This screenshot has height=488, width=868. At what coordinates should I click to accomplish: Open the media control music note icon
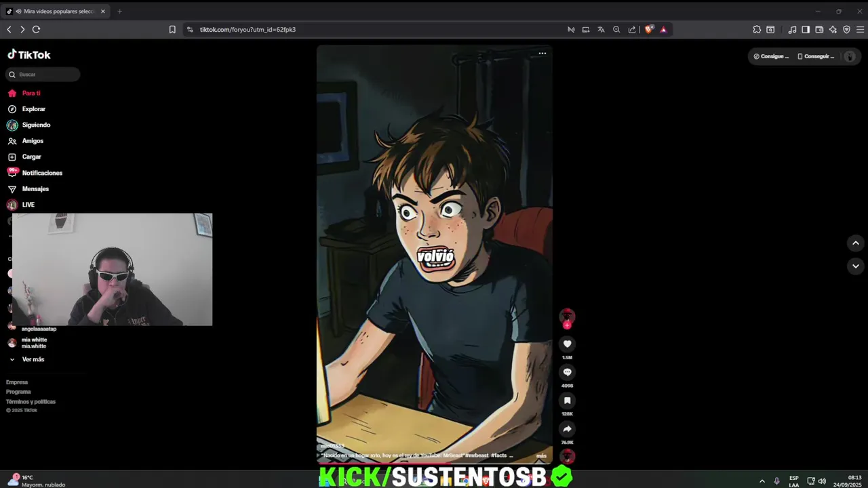[x=792, y=30]
